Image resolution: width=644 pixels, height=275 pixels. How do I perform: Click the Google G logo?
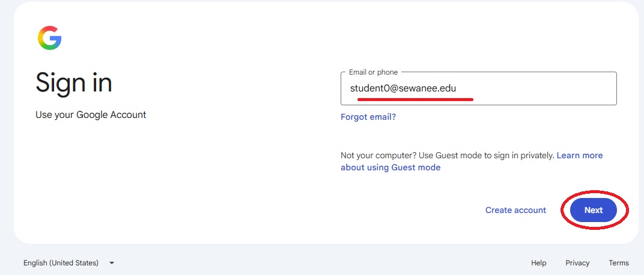pyautogui.click(x=50, y=38)
